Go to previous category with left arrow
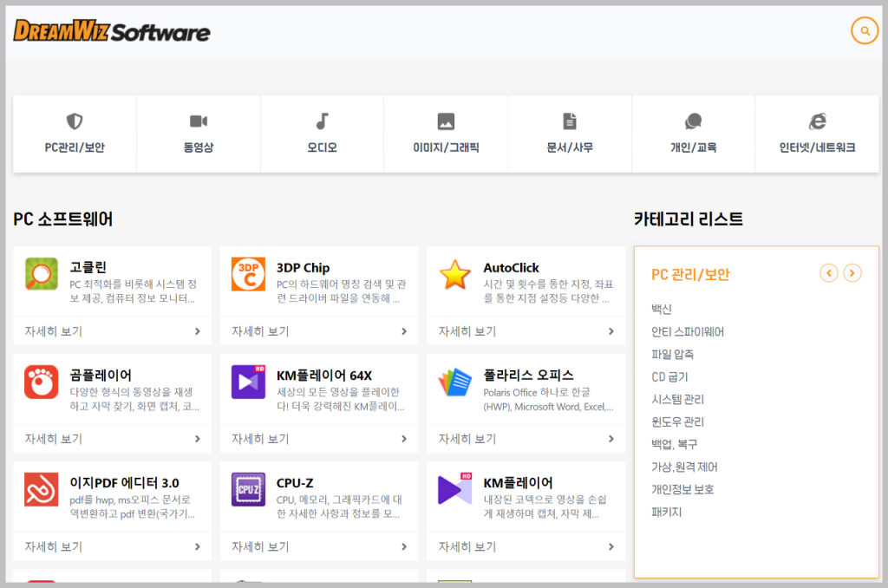This screenshot has height=588, width=888. point(829,273)
